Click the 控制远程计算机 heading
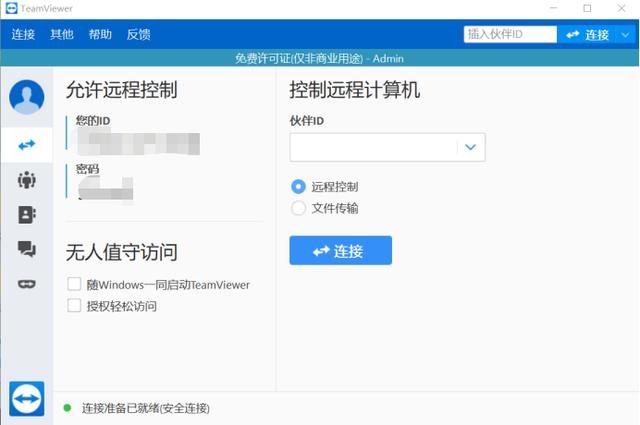 pyautogui.click(x=355, y=90)
